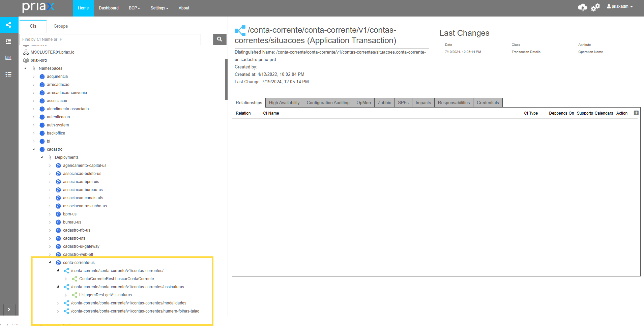Open the Impacts tab
The width and height of the screenshot is (644, 326).
pyautogui.click(x=423, y=103)
